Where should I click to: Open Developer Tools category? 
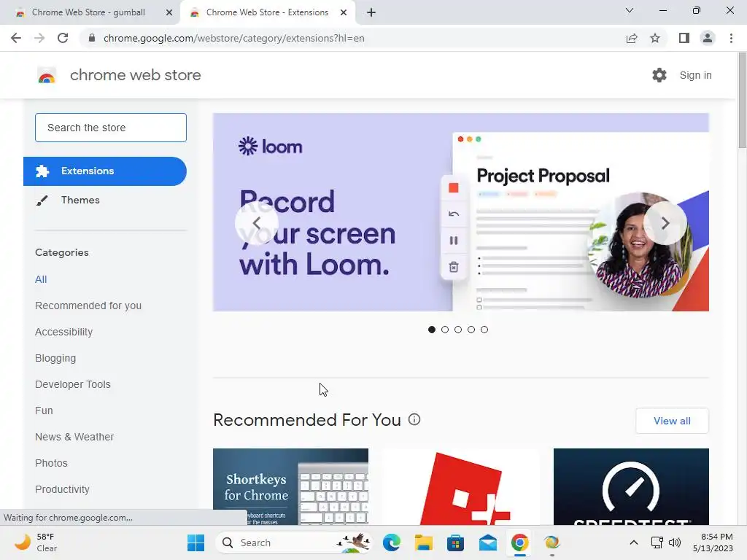(73, 384)
